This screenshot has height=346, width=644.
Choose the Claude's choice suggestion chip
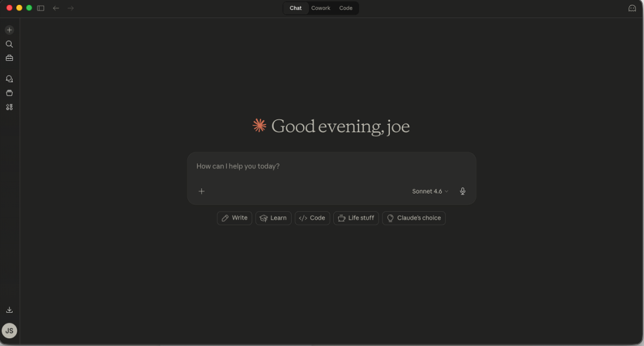click(x=414, y=218)
